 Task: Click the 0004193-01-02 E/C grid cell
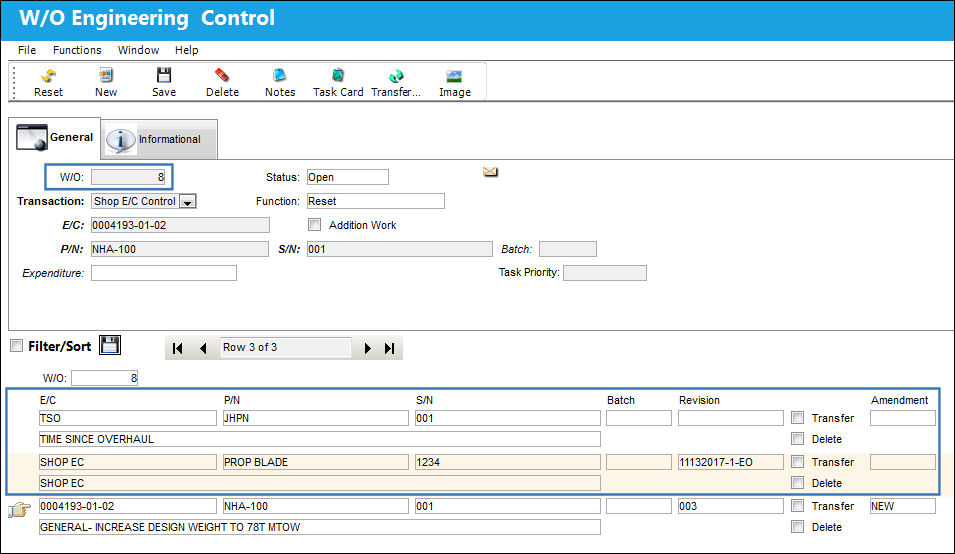pyautogui.click(x=128, y=506)
